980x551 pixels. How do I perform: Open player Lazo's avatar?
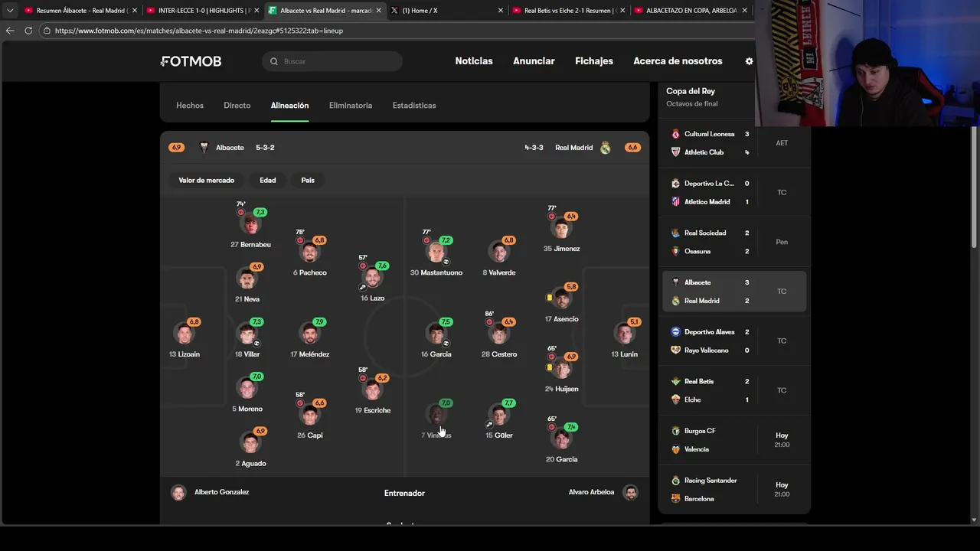[373, 278]
